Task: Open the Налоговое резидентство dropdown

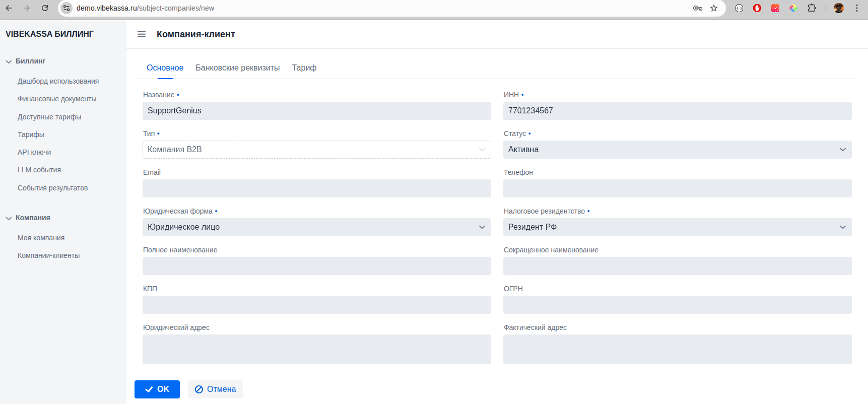Action: coord(677,227)
